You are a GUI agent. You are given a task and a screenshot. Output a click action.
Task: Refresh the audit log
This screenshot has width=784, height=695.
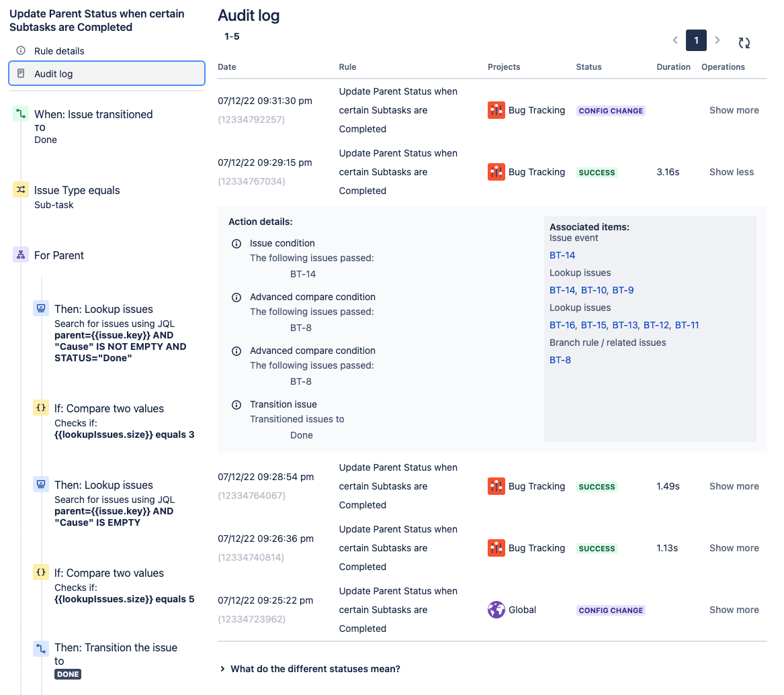(x=744, y=41)
